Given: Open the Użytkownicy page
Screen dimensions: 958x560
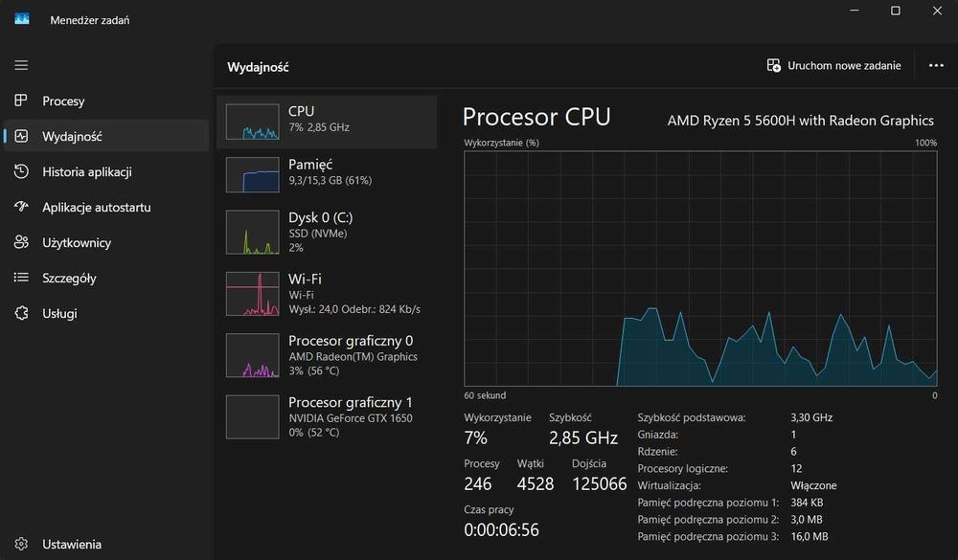Looking at the screenshot, I should coord(77,242).
